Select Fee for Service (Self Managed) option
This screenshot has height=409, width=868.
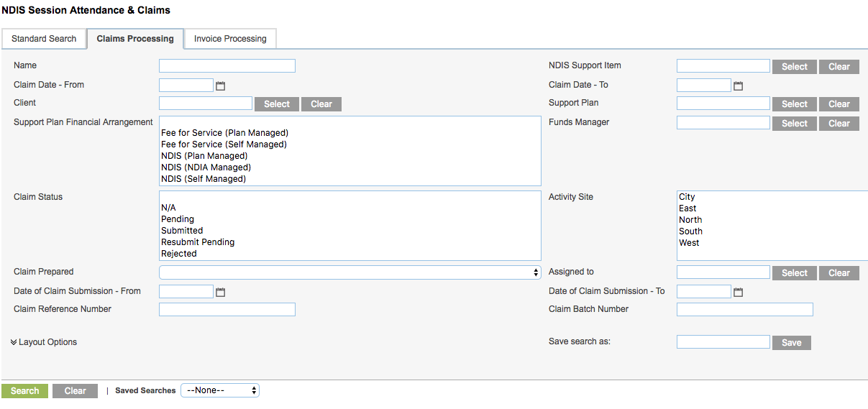tap(350, 144)
